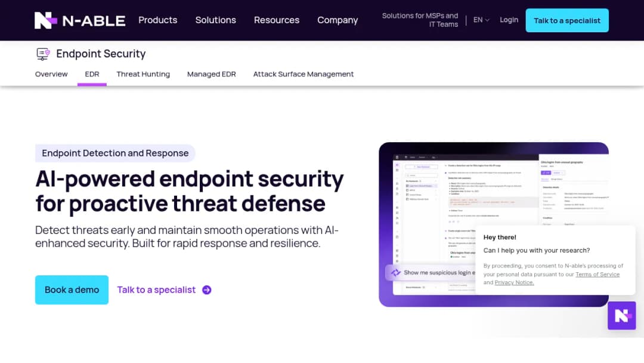Click the Book a demo button

(x=72, y=290)
